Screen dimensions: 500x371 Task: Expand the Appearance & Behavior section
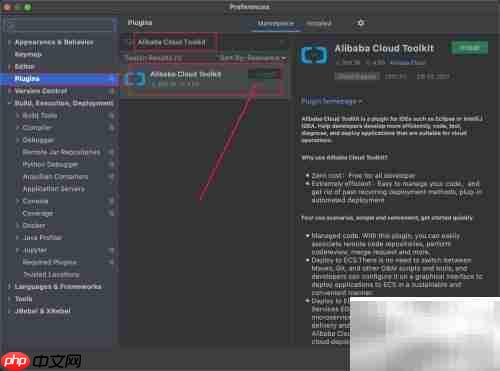point(9,42)
